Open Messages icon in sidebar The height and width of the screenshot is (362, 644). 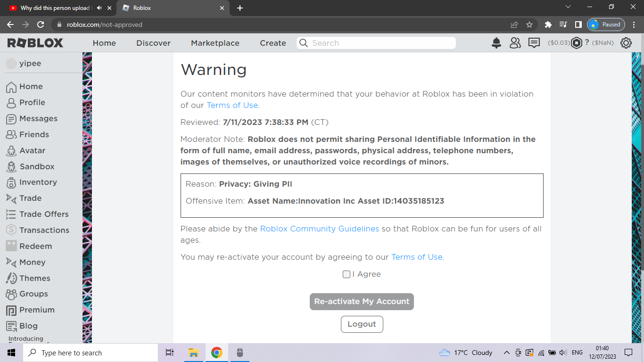coord(11,119)
